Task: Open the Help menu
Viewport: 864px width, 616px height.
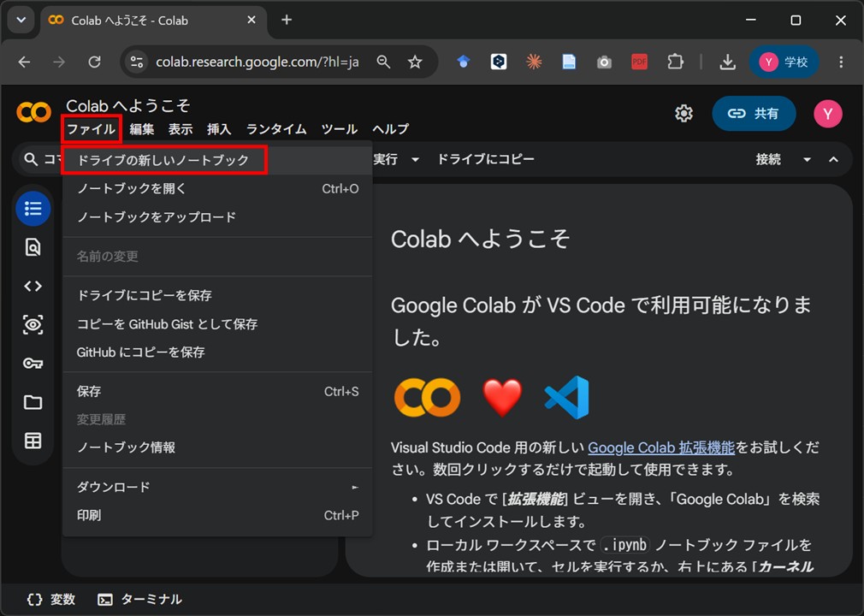Action: (x=390, y=129)
